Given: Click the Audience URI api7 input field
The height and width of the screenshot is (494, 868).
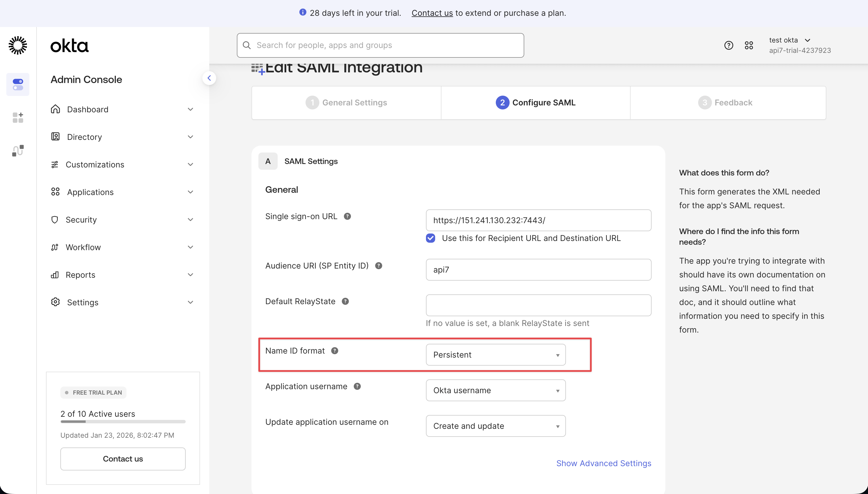Looking at the screenshot, I should tap(538, 270).
